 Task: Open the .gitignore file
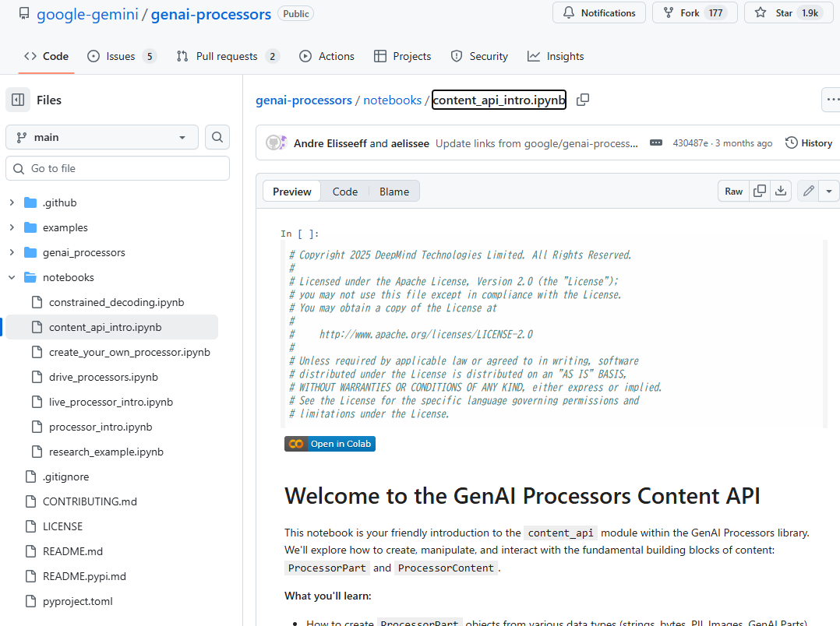[66, 477]
